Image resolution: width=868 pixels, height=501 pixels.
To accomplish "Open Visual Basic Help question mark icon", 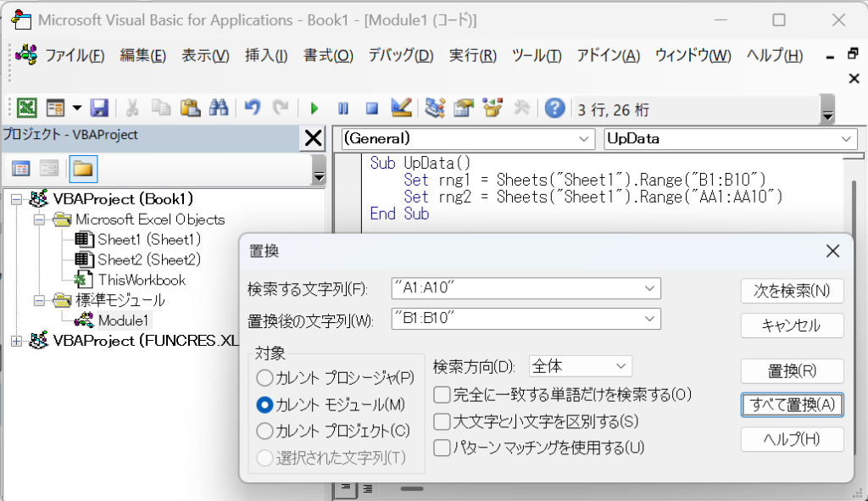I will point(554,108).
